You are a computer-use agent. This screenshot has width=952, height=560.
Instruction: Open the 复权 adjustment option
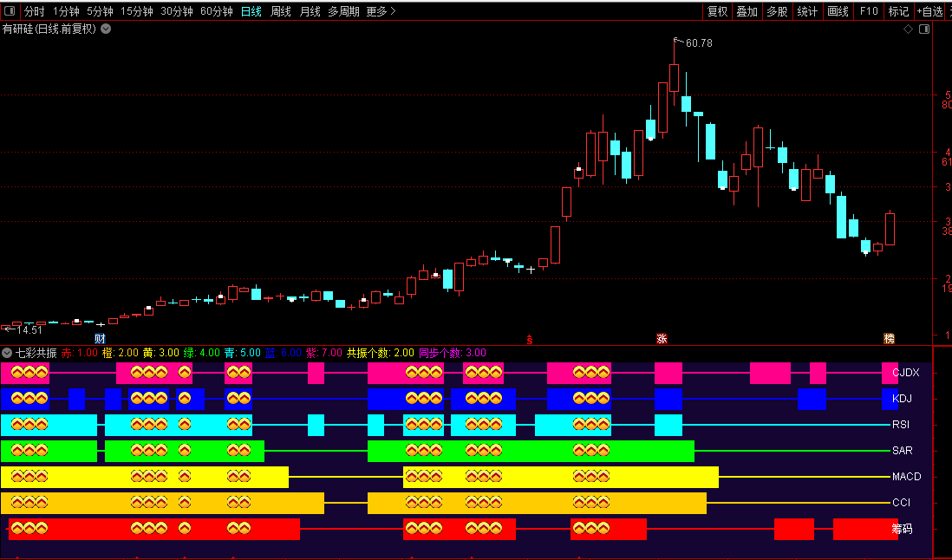(x=717, y=11)
